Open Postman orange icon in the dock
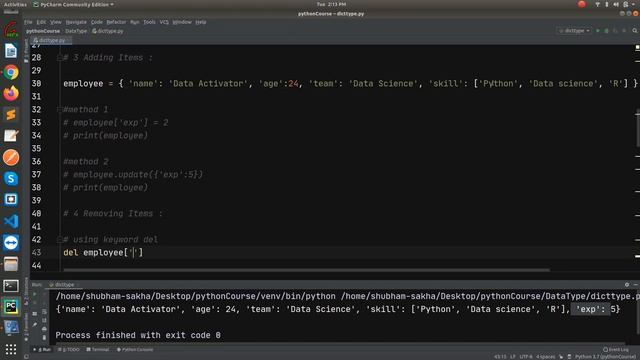640x360 pixels. [11, 157]
